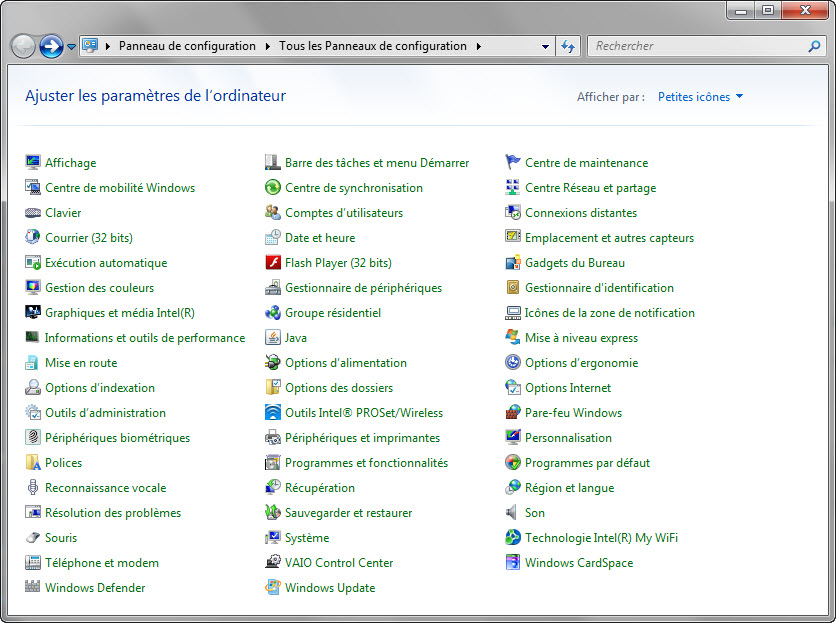Screen dimensions: 836x623
Task: Open Courrier (32 bits) icon
Action: [33, 237]
